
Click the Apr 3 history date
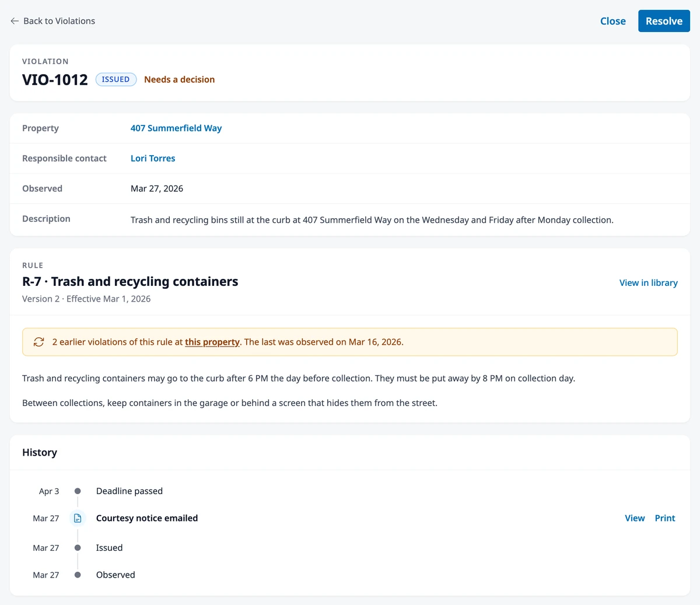pos(49,491)
